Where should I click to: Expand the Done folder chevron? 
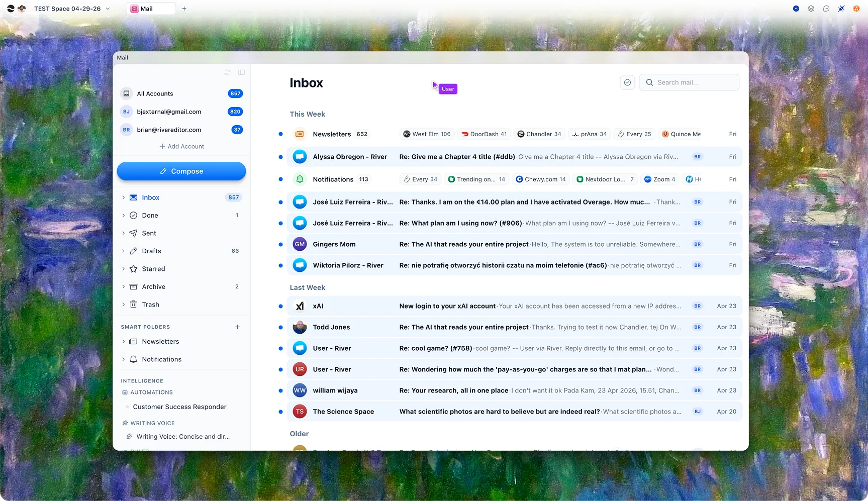point(123,215)
